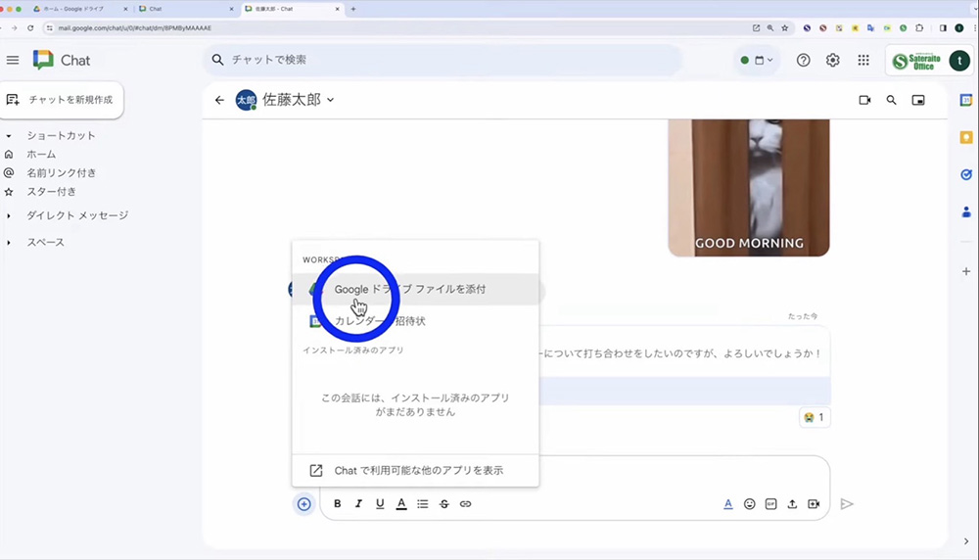The image size is (979, 560).
Task: Insert a bulleted list
Action: (x=423, y=504)
